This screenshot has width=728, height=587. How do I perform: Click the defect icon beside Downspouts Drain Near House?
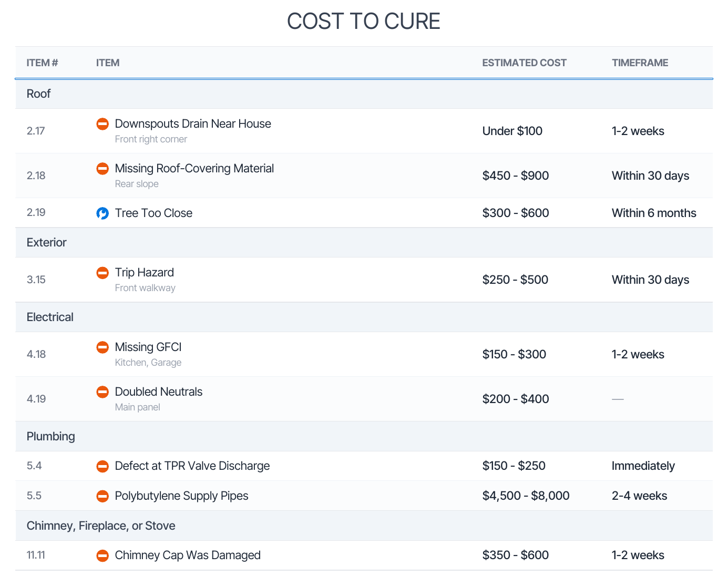pyautogui.click(x=102, y=124)
